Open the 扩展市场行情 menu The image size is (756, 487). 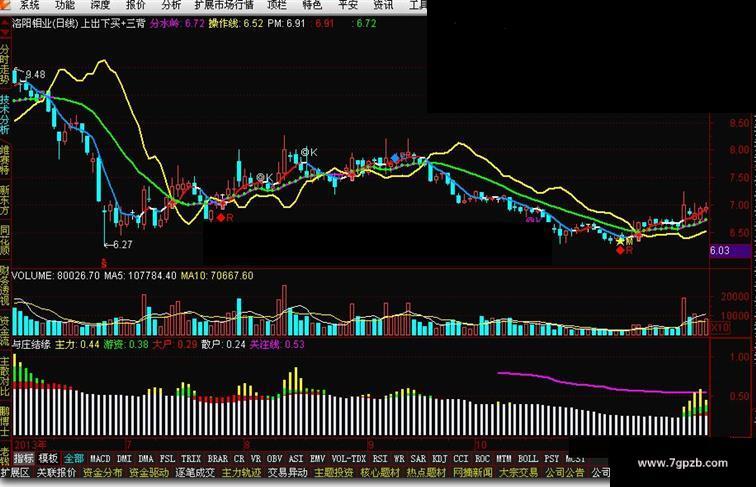click(x=224, y=5)
